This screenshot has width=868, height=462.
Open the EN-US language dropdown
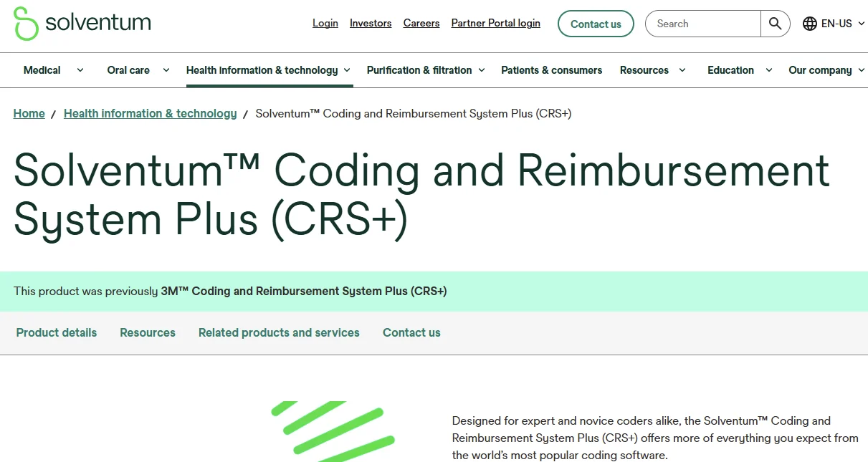(834, 24)
